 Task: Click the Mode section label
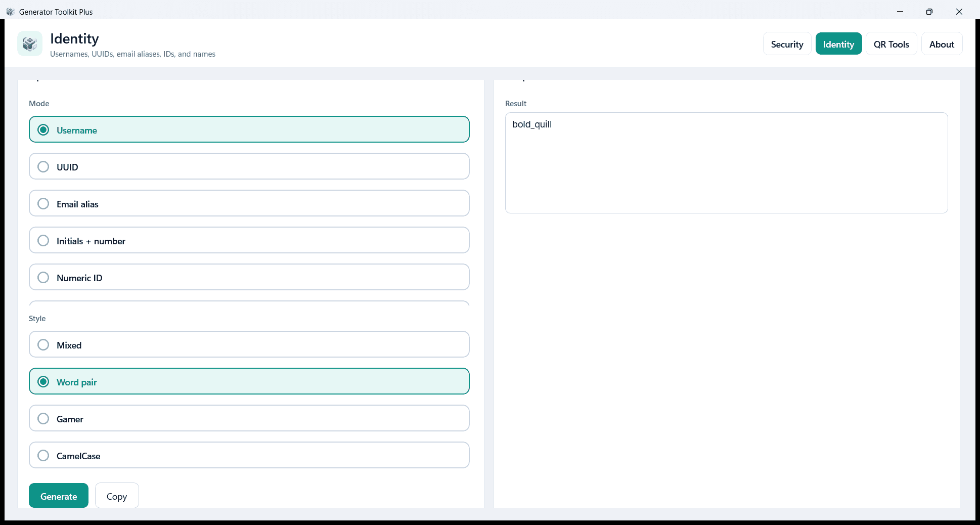pos(39,103)
